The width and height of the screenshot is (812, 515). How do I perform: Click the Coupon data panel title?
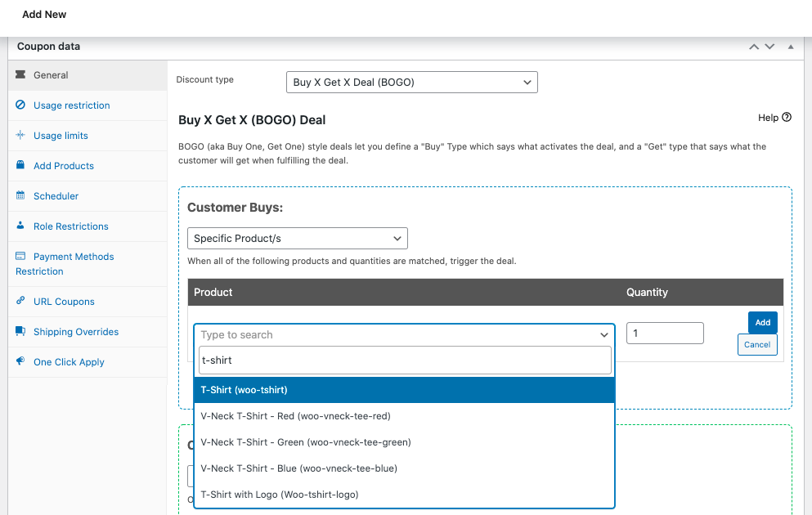pyautogui.click(x=49, y=47)
